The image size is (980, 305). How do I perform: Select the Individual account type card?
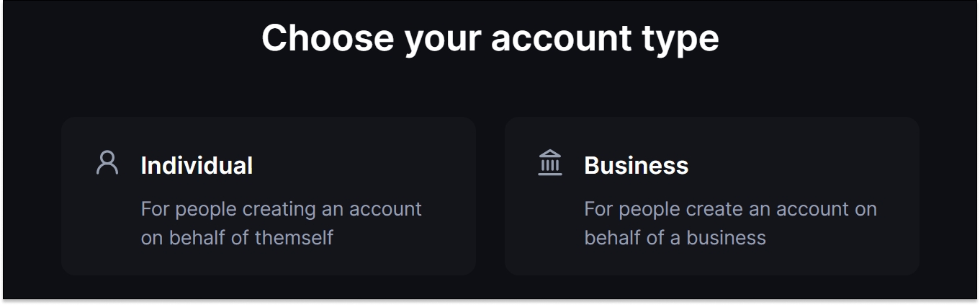pyautogui.click(x=269, y=196)
